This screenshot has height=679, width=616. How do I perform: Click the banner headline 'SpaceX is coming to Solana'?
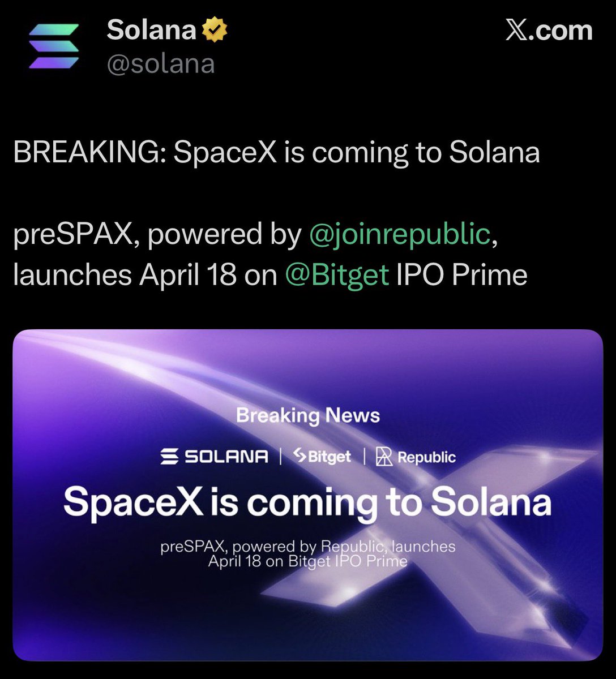pos(307,502)
